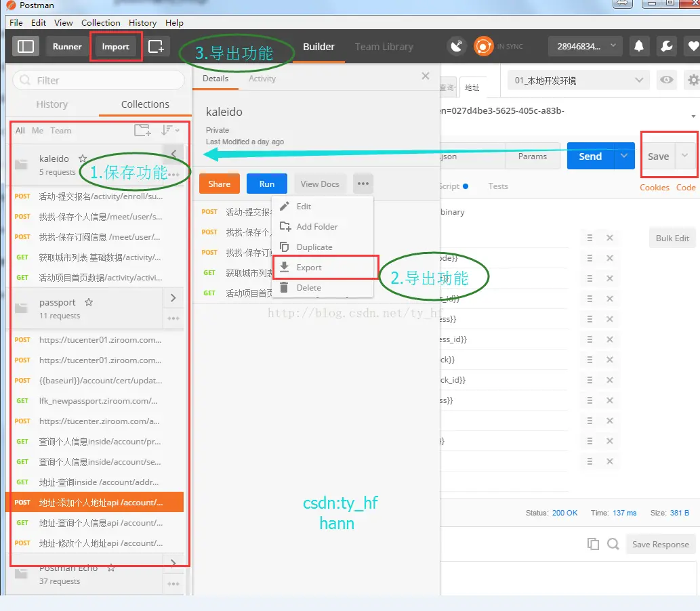Screen dimensions: 700x611
Task: Select the highlighted 地址-添加个人地址api request
Action: tap(95, 502)
